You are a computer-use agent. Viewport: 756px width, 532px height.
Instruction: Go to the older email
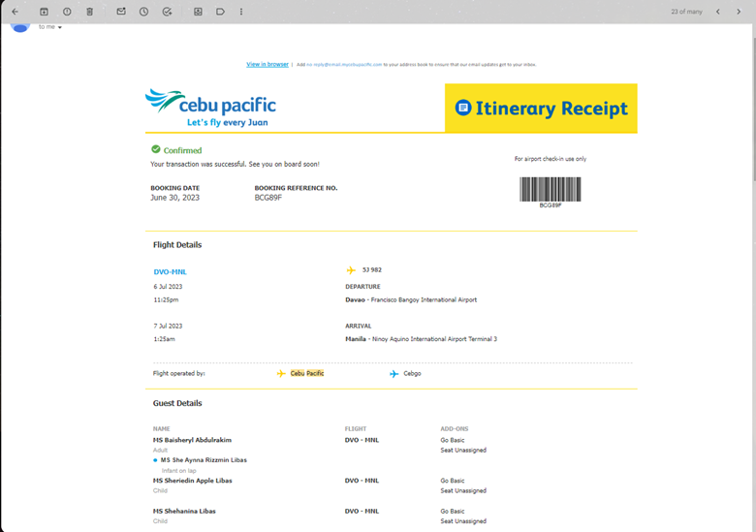[739, 12]
